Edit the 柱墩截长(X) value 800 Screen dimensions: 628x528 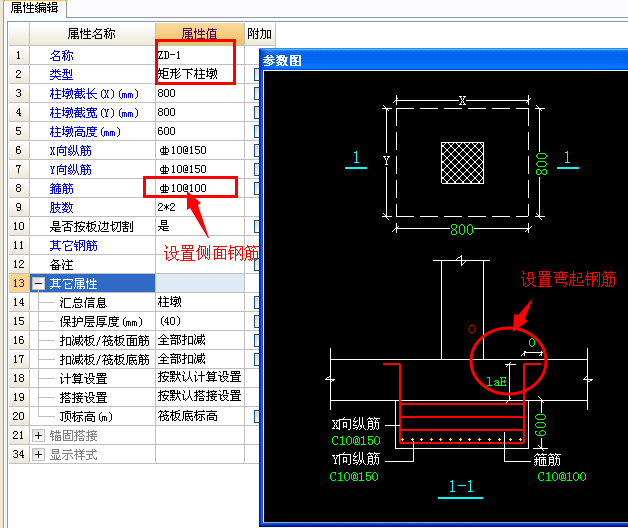[x=199, y=93]
